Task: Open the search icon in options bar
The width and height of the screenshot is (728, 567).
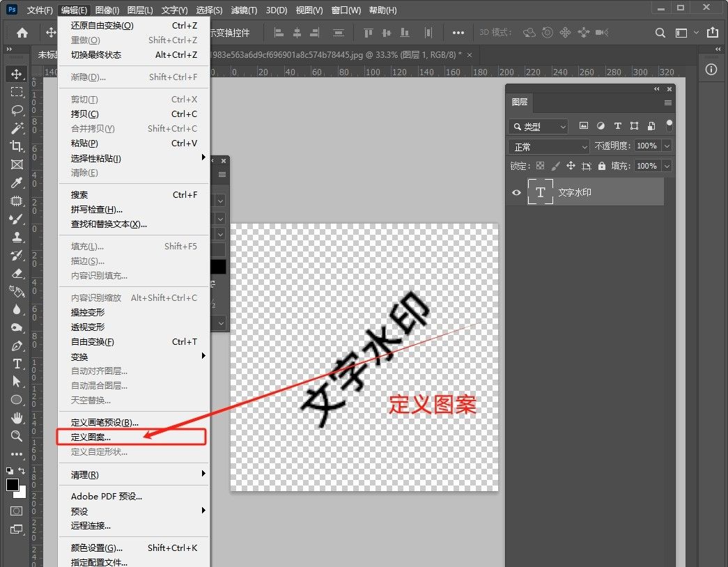Action: click(660, 33)
